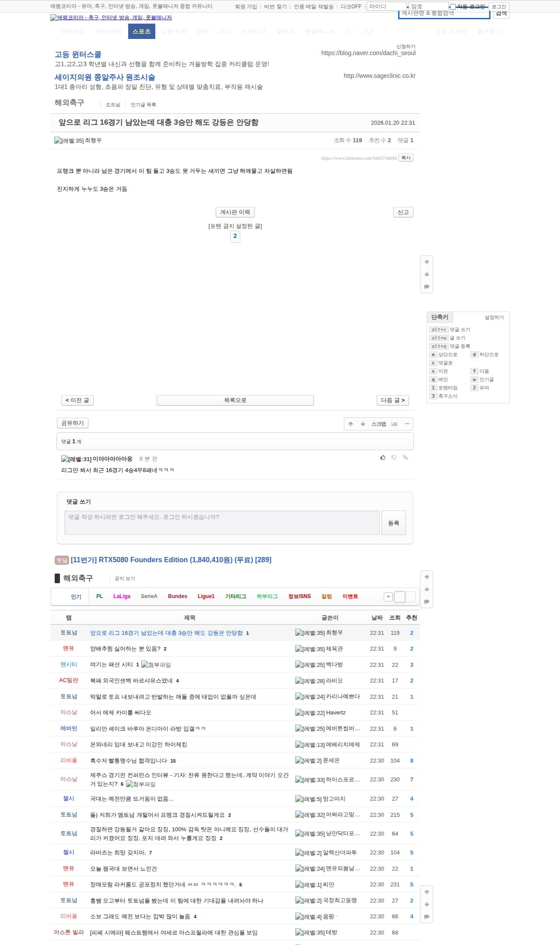Open the 하부리그 tab

coord(267,596)
